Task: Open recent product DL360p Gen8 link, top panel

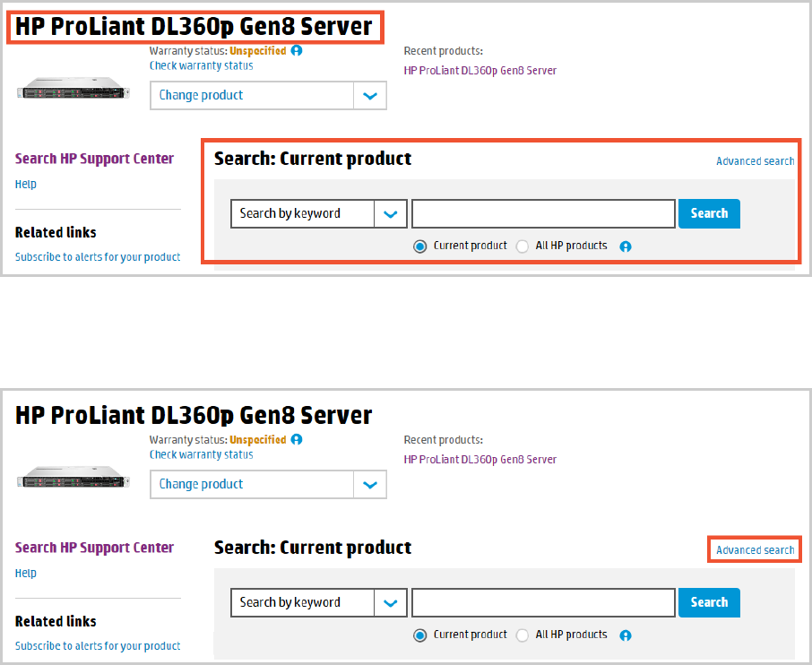Action: (x=480, y=71)
